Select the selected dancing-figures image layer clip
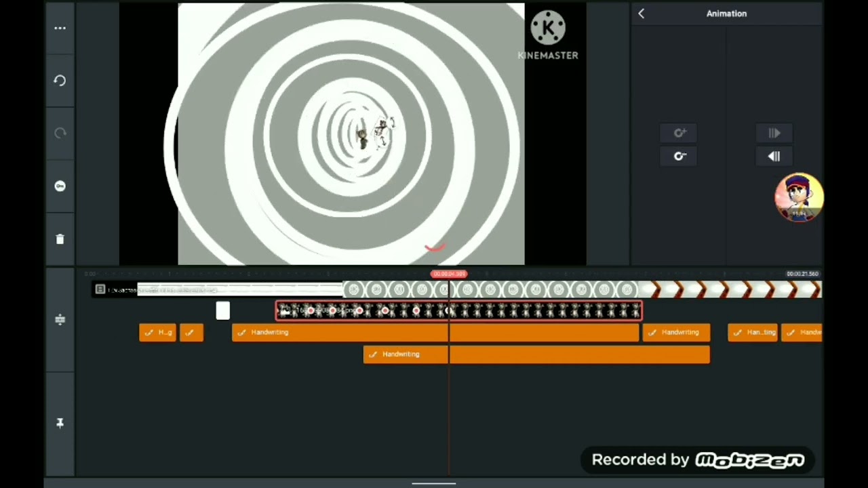This screenshot has height=488, width=868. [x=458, y=311]
